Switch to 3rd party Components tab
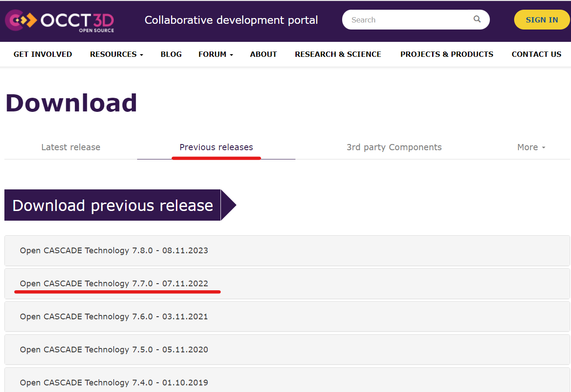 394,147
